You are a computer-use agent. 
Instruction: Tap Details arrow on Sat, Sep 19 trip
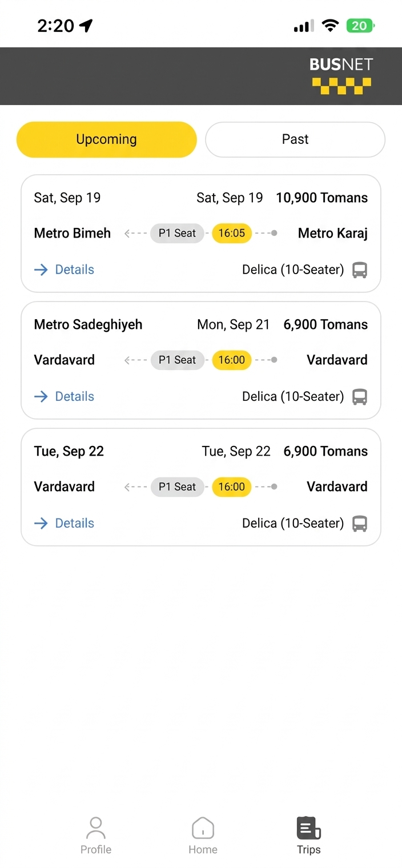click(x=41, y=270)
